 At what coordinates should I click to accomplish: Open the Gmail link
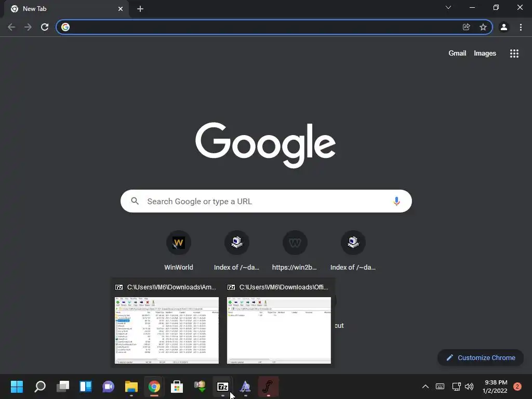[x=457, y=54]
